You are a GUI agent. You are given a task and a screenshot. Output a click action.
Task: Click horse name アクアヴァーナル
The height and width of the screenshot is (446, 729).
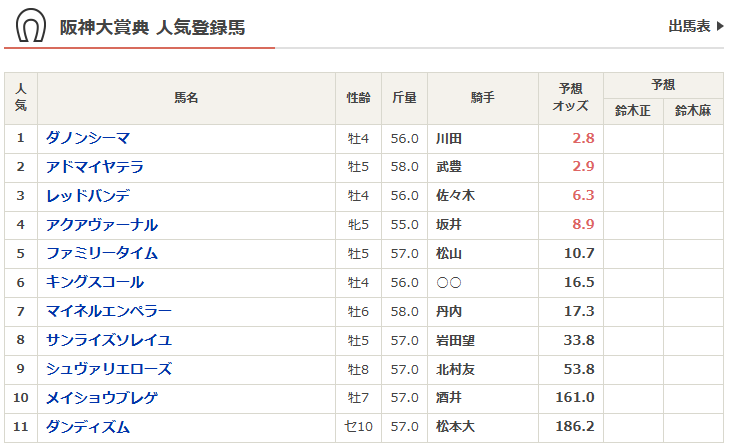(x=102, y=225)
